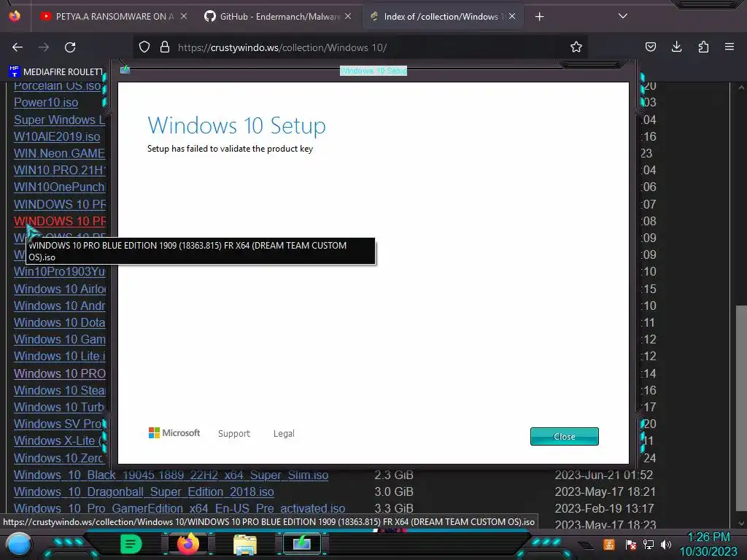Open the Support link in Setup
The width and height of the screenshot is (747, 560).
tap(234, 433)
